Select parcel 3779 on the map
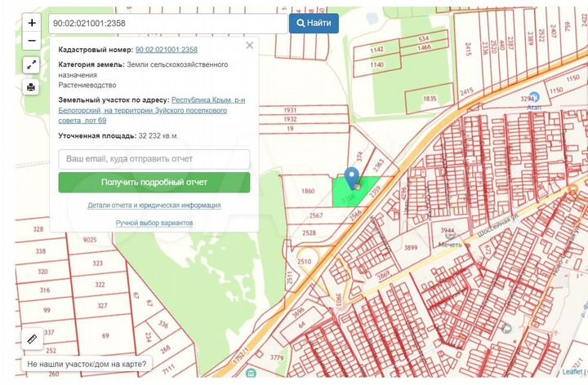The image size is (588, 385). (277, 357)
